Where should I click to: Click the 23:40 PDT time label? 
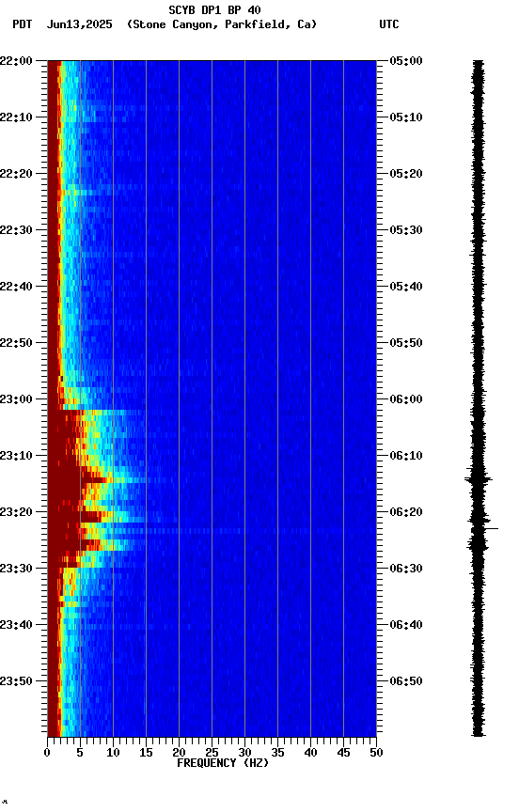pyautogui.click(x=17, y=625)
